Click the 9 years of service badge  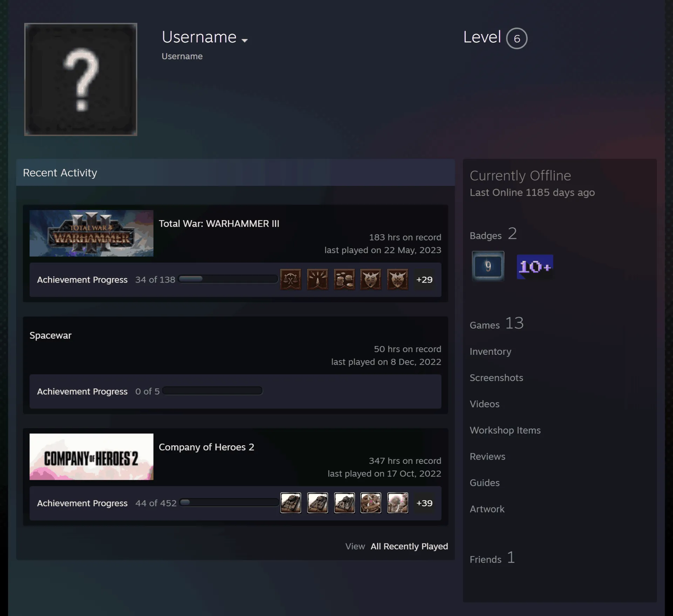point(488,266)
